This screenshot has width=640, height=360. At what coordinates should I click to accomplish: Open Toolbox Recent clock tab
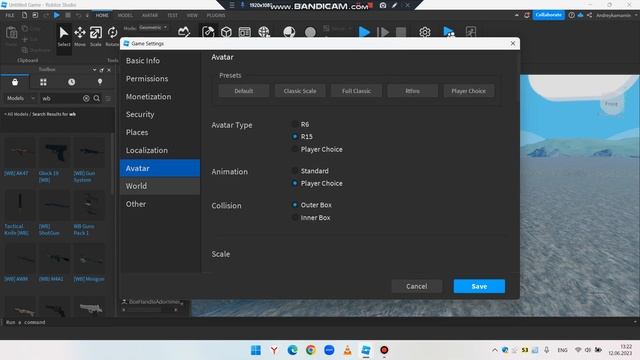pos(71,82)
